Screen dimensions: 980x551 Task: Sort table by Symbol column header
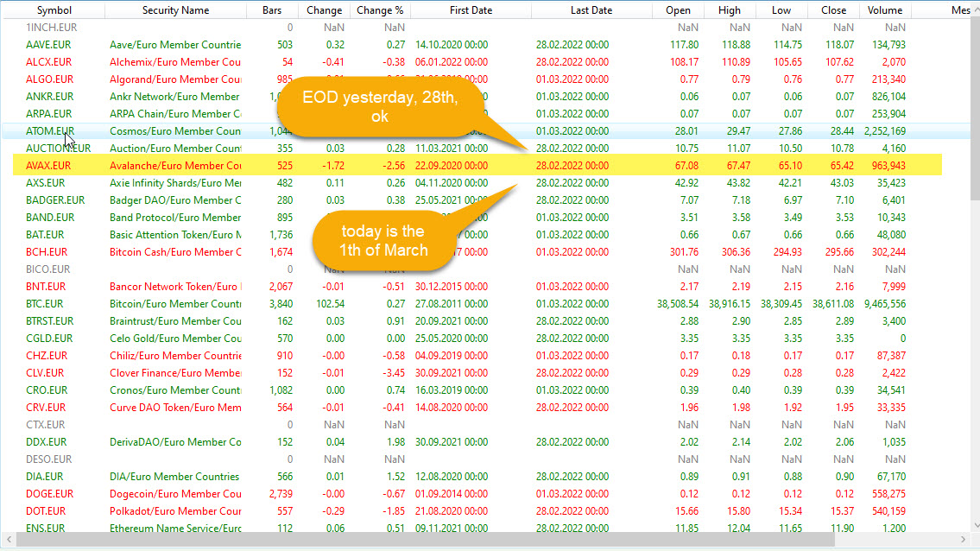point(54,10)
